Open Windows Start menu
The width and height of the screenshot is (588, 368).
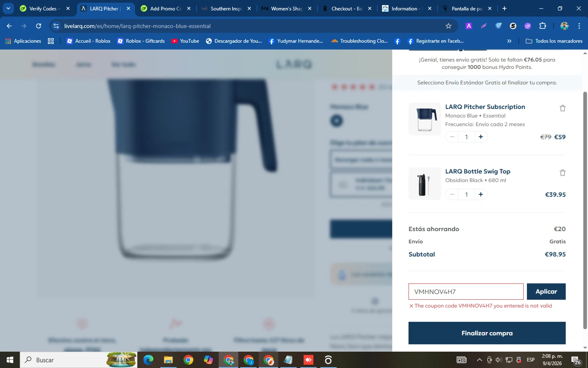[x=10, y=360]
